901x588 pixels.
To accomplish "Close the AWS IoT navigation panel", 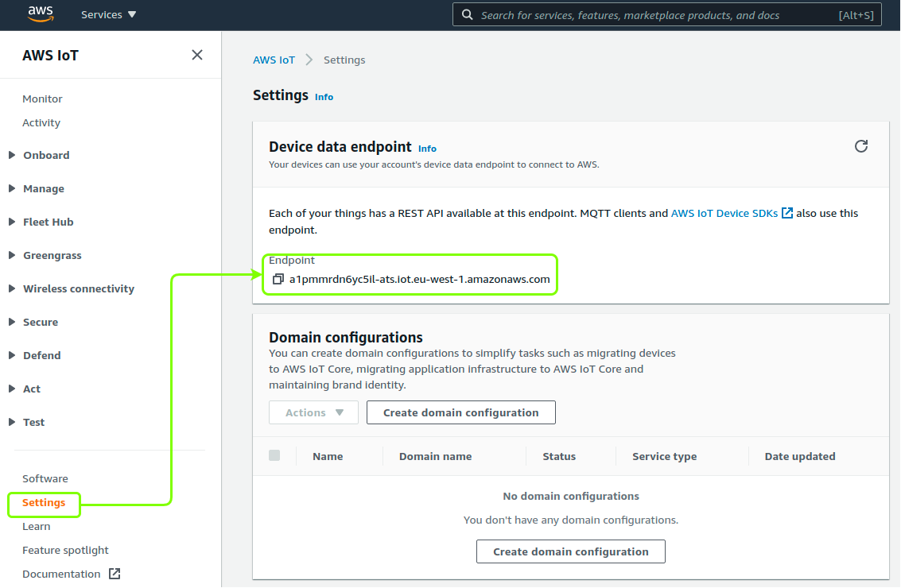I will click(197, 55).
